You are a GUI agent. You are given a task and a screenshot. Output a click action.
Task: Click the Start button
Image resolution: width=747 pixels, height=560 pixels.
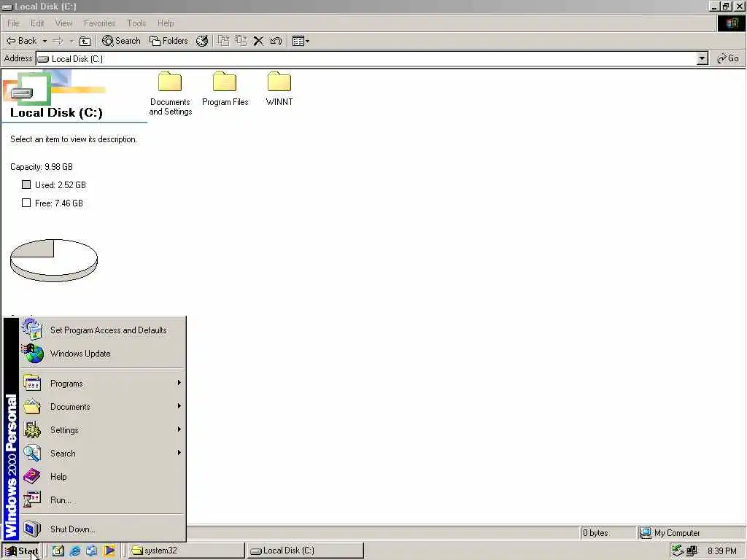point(21,551)
